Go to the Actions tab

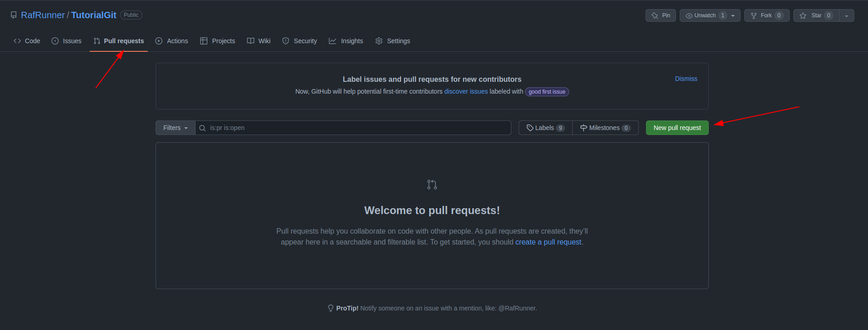coord(172,41)
